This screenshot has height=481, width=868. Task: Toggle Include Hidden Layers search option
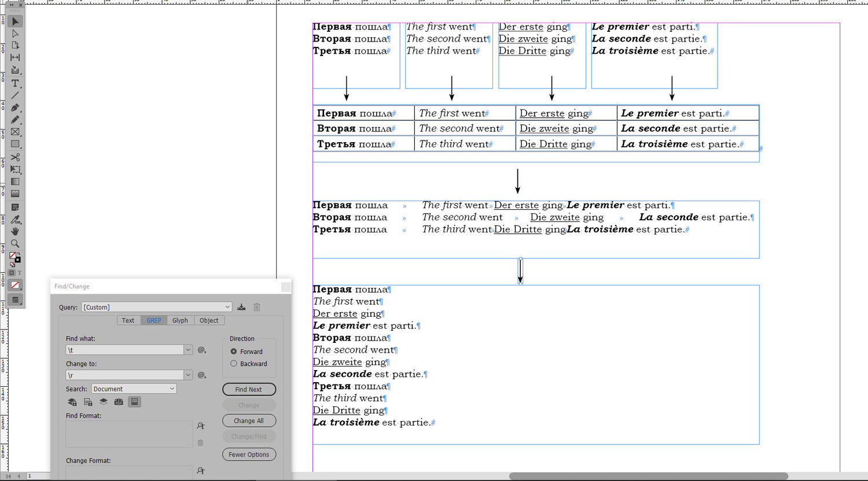pos(104,402)
